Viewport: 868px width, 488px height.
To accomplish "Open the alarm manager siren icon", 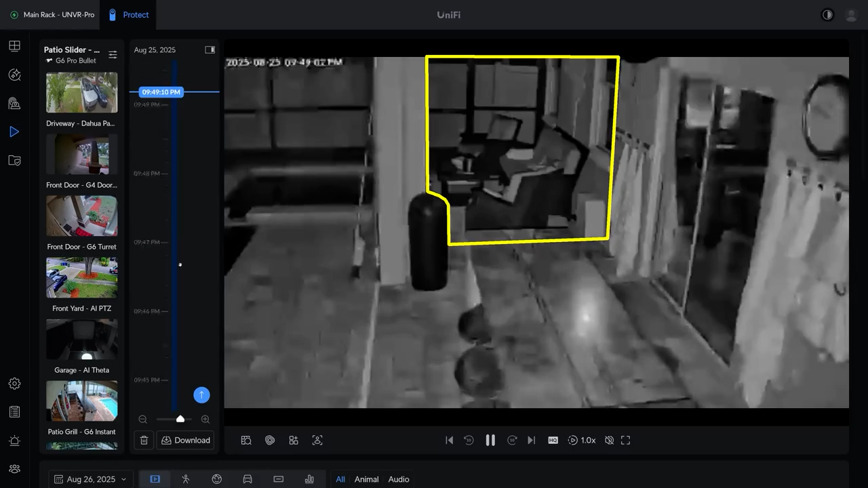I will pos(14,441).
